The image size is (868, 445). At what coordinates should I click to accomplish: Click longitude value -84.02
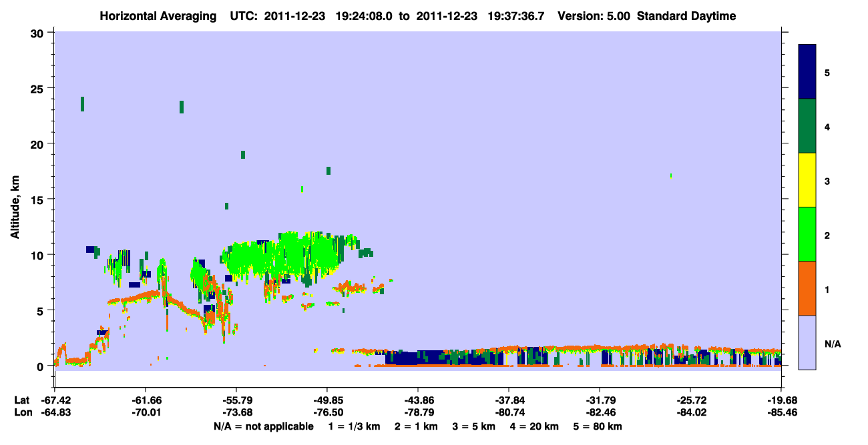click(690, 412)
